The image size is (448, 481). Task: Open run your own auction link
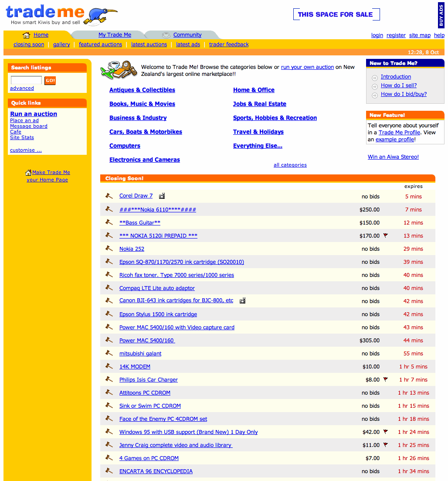click(x=307, y=67)
